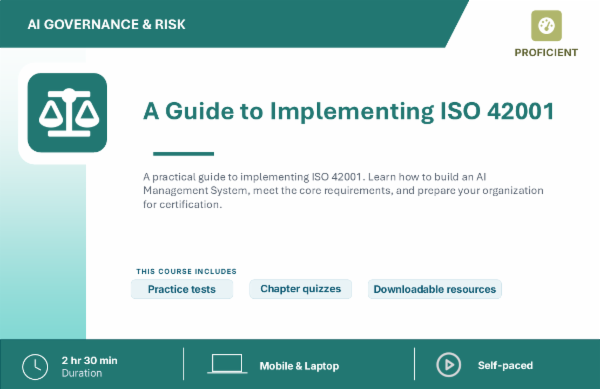Image resolution: width=600 pixels, height=389 pixels.
Task: Select the Practice tests tag
Action: [182, 289]
